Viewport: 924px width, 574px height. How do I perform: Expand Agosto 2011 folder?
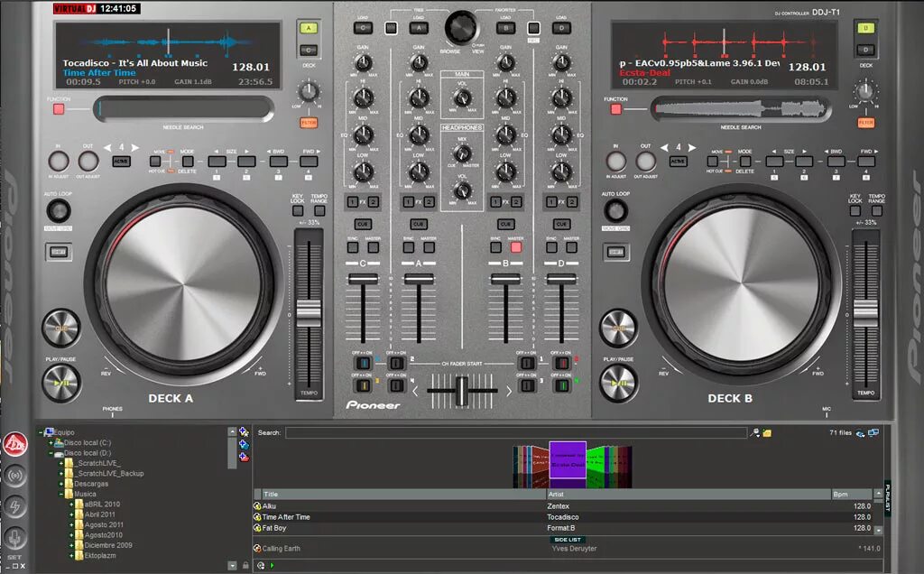tap(71, 524)
